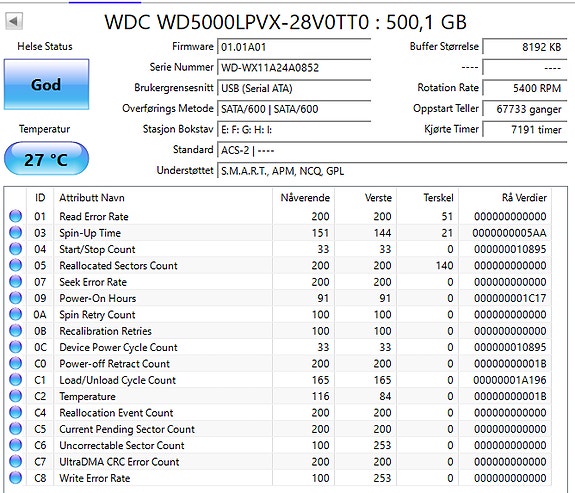This screenshot has height=493, width=575.
Task: Select the Firmware value field
Action: [x=294, y=47]
